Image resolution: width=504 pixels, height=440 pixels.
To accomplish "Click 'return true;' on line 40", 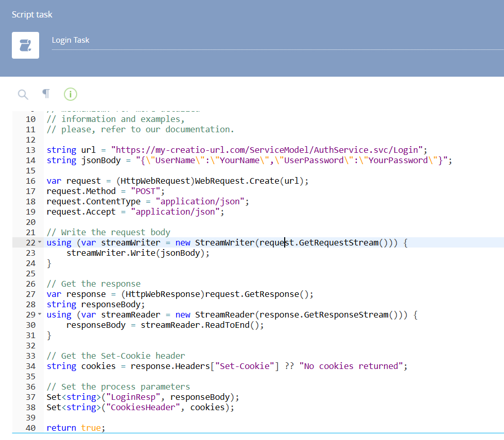I will point(76,428).
